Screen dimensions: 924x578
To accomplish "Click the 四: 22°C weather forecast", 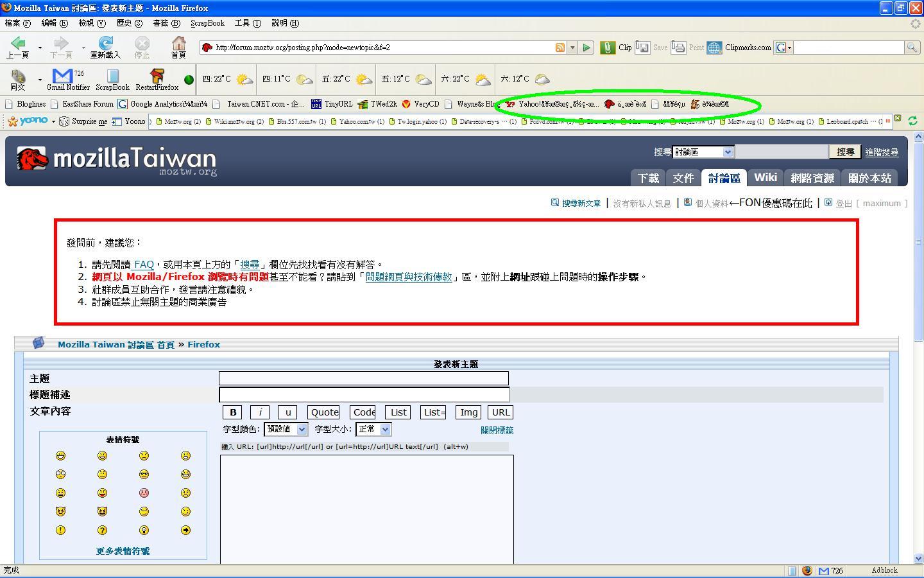I will 228,79.
